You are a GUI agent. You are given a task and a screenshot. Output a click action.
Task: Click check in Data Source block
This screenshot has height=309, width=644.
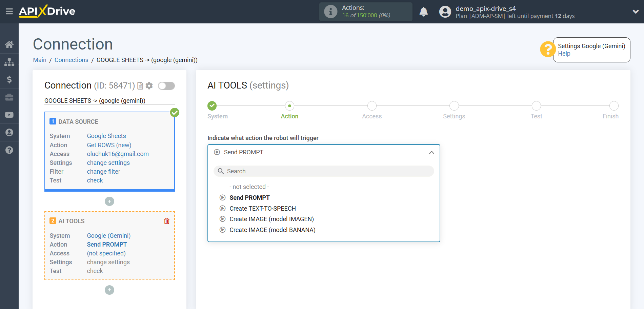pos(95,180)
